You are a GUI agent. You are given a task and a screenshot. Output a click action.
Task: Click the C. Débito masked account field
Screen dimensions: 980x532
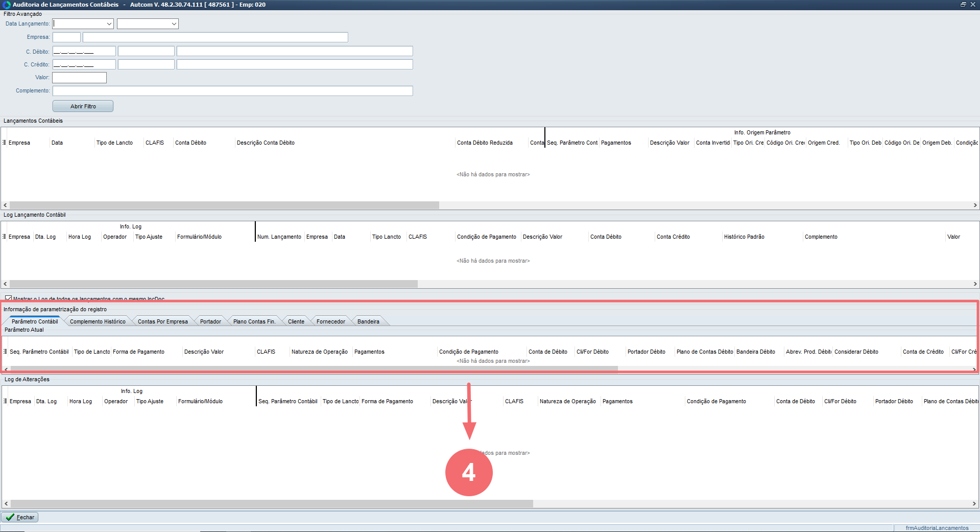pyautogui.click(x=84, y=51)
